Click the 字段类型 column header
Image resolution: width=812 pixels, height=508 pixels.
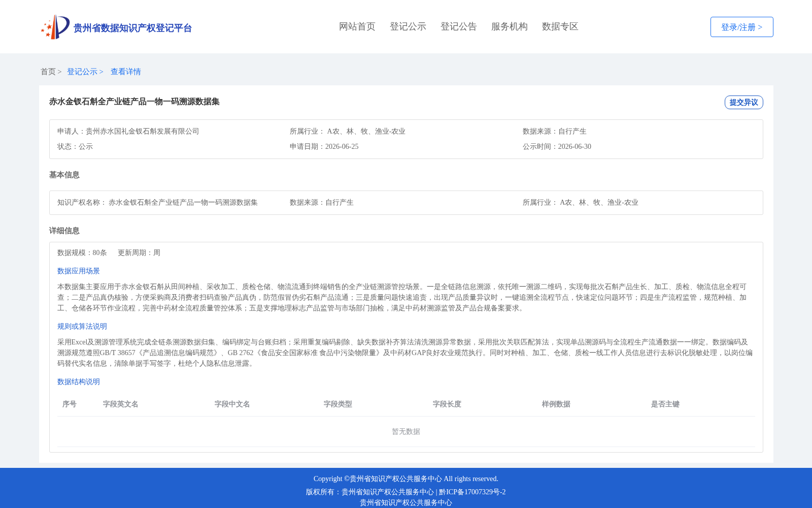(x=338, y=404)
